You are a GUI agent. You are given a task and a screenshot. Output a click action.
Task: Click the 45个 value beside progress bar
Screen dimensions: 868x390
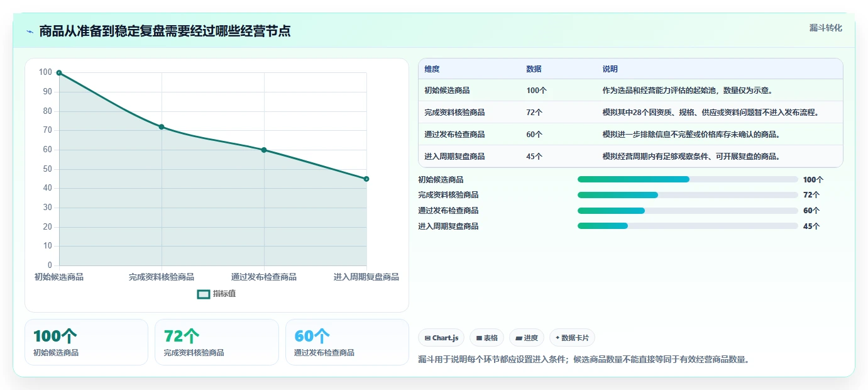click(811, 226)
